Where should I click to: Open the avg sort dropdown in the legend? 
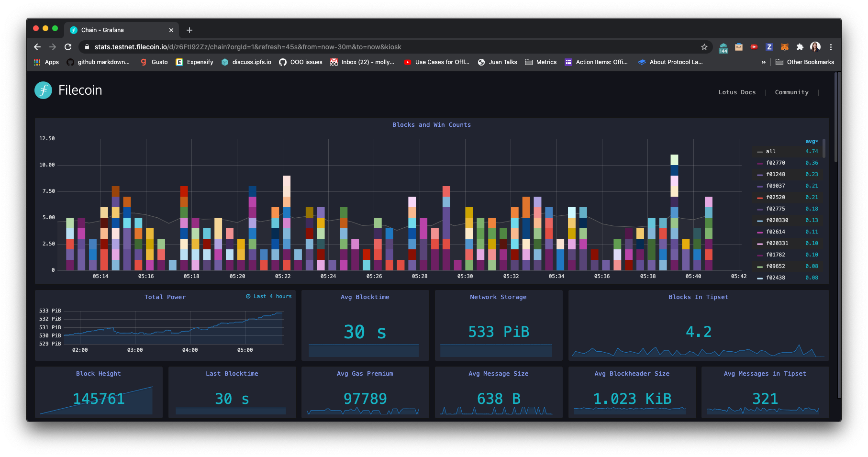[x=812, y=141]
